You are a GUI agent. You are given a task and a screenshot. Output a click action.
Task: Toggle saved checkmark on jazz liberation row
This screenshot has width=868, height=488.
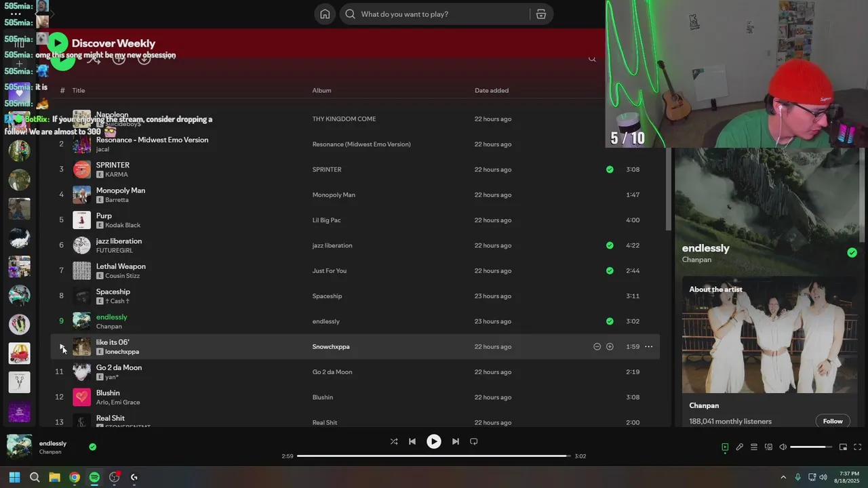click(610, 245)
